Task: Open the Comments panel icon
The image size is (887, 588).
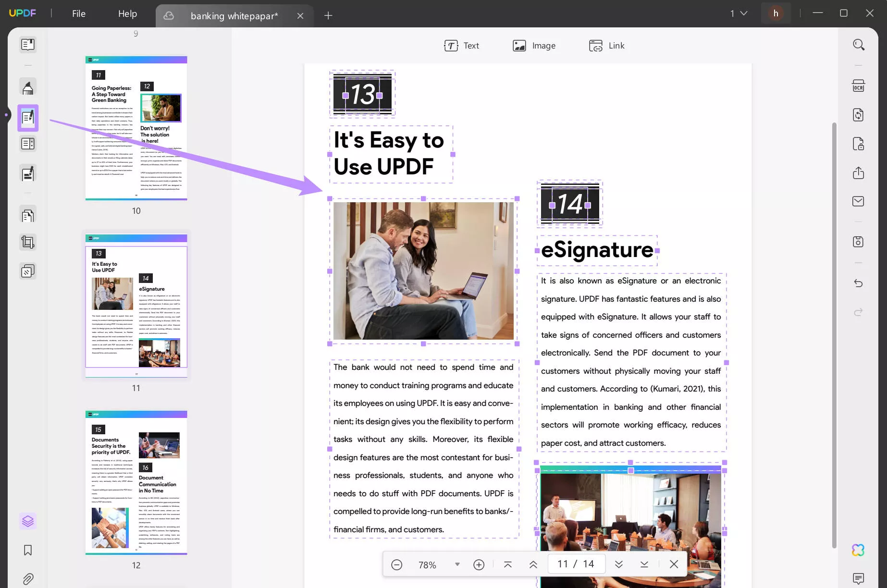Action: pos(859,578)
